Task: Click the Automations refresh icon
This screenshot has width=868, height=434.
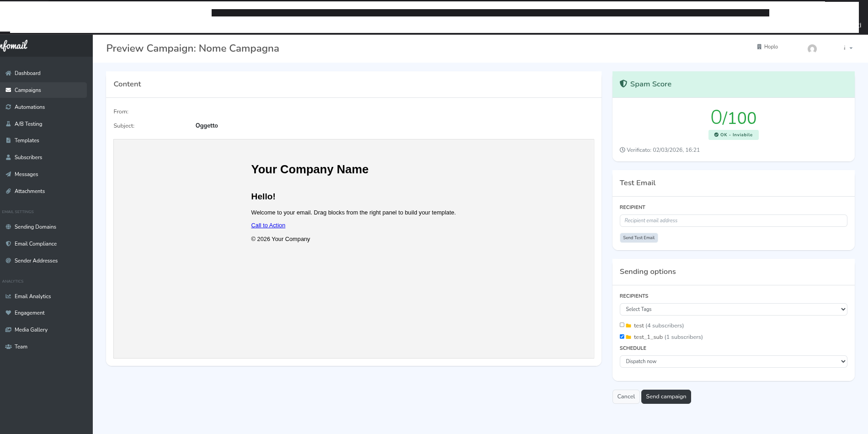Action: 8,107
